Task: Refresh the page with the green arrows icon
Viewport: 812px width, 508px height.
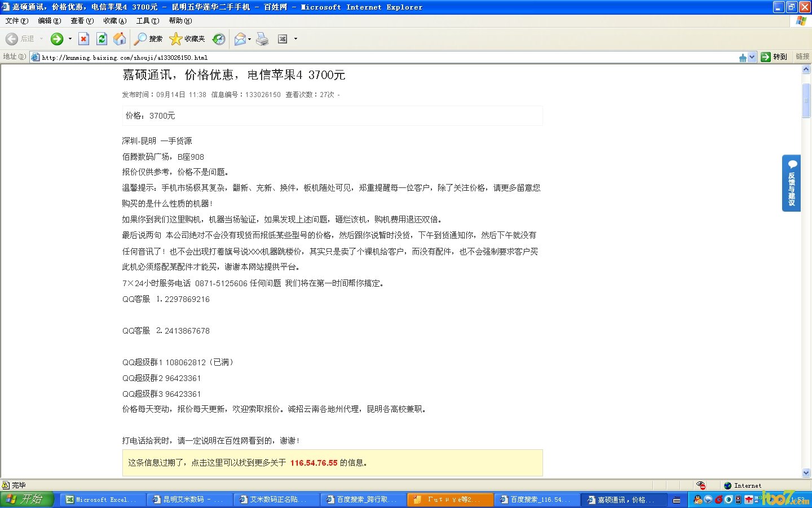Action: pyautogui.click(x=101, y=39)
